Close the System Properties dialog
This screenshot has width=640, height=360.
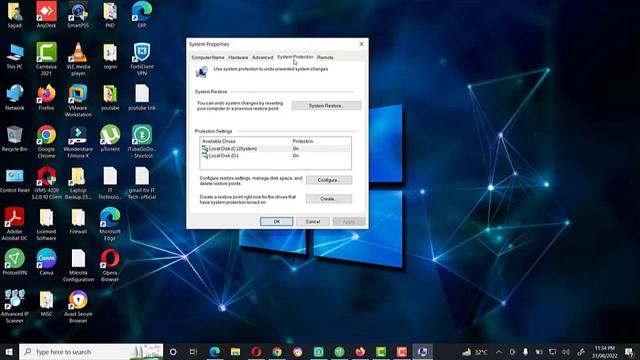(x=361, y=44)
